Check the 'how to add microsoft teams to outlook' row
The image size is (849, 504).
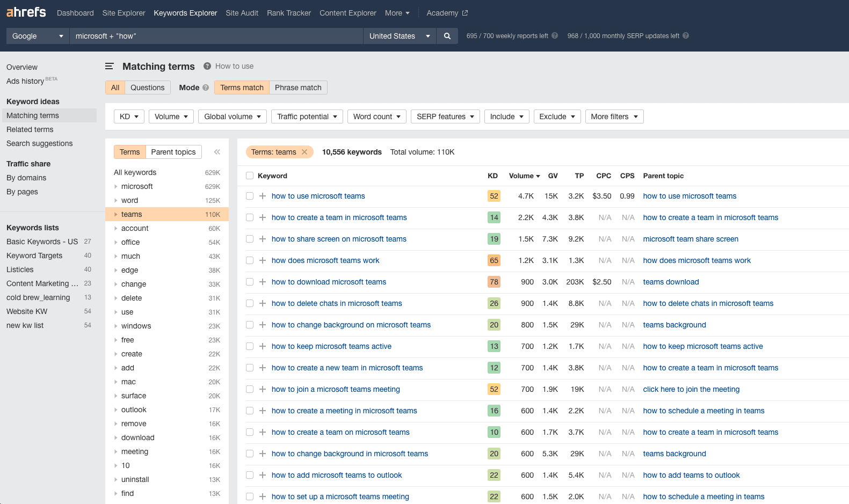point(250,475)
